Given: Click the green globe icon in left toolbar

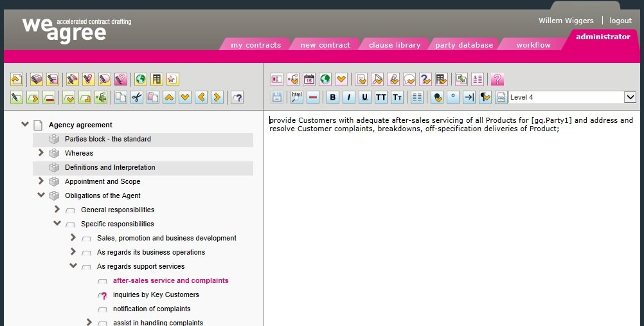Looking at the screenshot, I should pyautogui.click(x=140, y=80).
